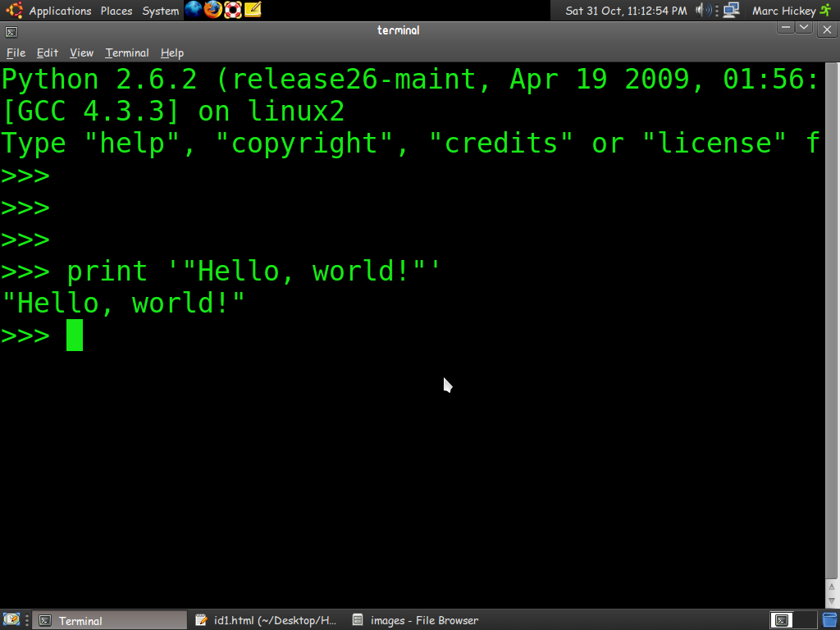Switch to id1.html taskbar window

(267, 620)
